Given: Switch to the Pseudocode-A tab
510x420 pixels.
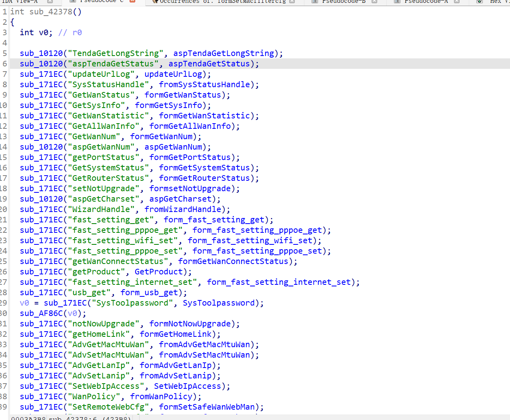Looking at the screenshot, I should 426,2.
